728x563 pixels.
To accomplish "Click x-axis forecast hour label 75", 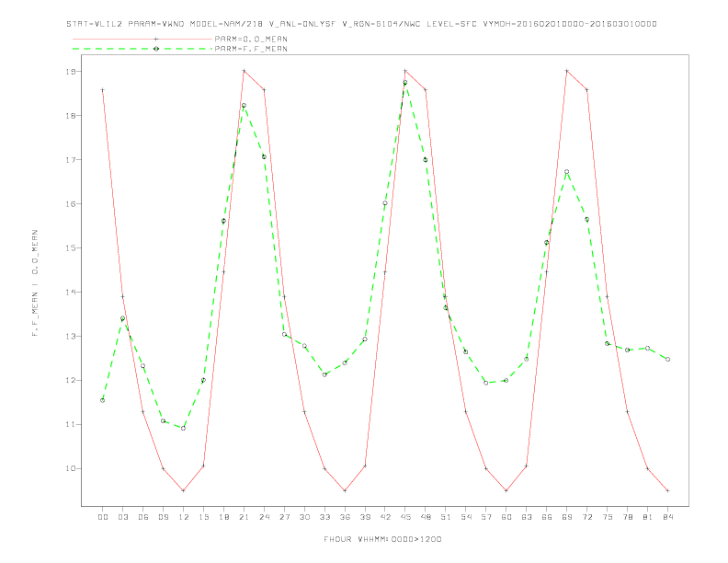I will (608, 517).
